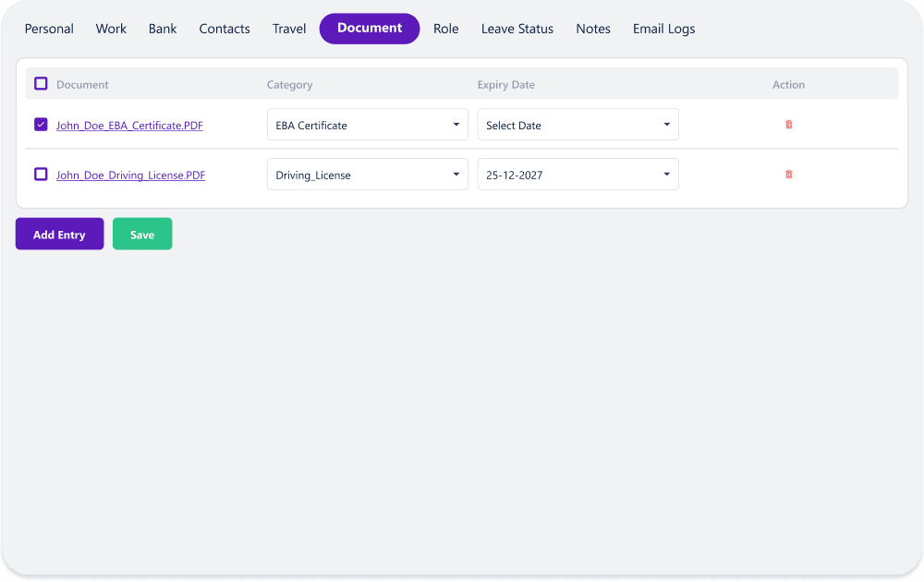Check the John_Doe_Driving_License.PDF checkbox
The width and height of the screenshot is (924, 582).
click(x=41, y=175)
